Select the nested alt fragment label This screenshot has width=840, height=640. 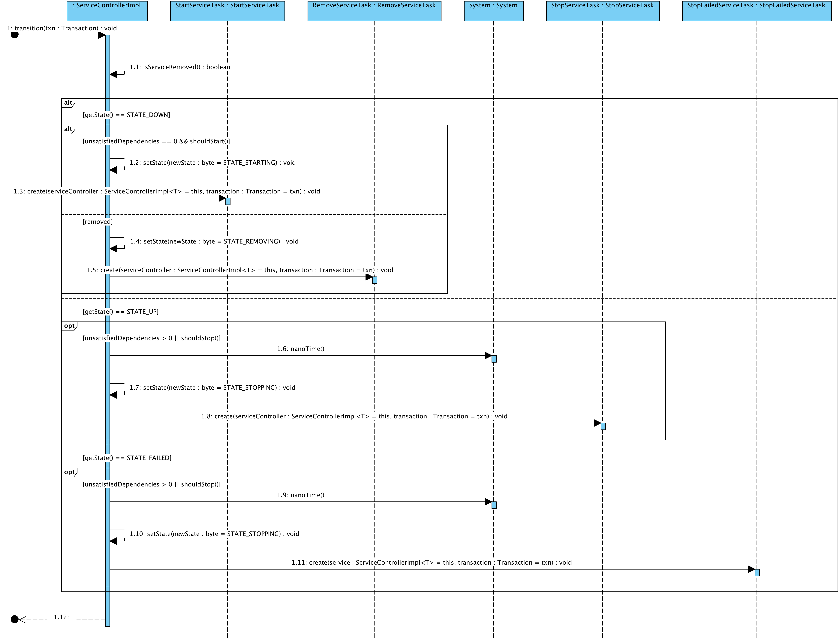pyautogui.click(x=68, y=129)
